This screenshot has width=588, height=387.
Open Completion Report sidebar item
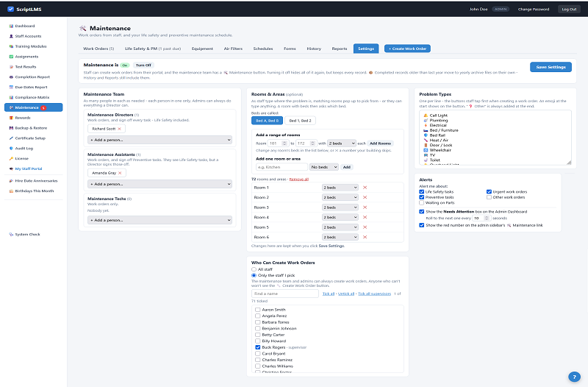[x=33, y=77]
